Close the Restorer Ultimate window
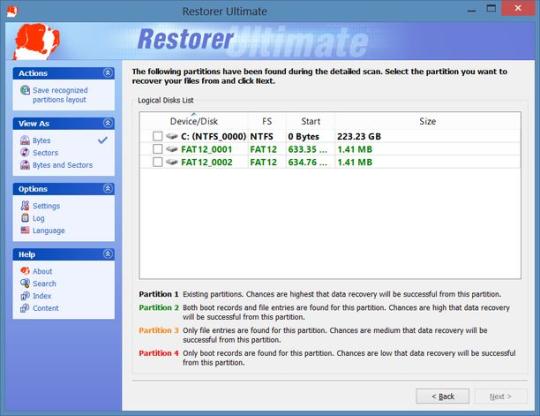This screenshot has height=416, width=540. [518, 8]
